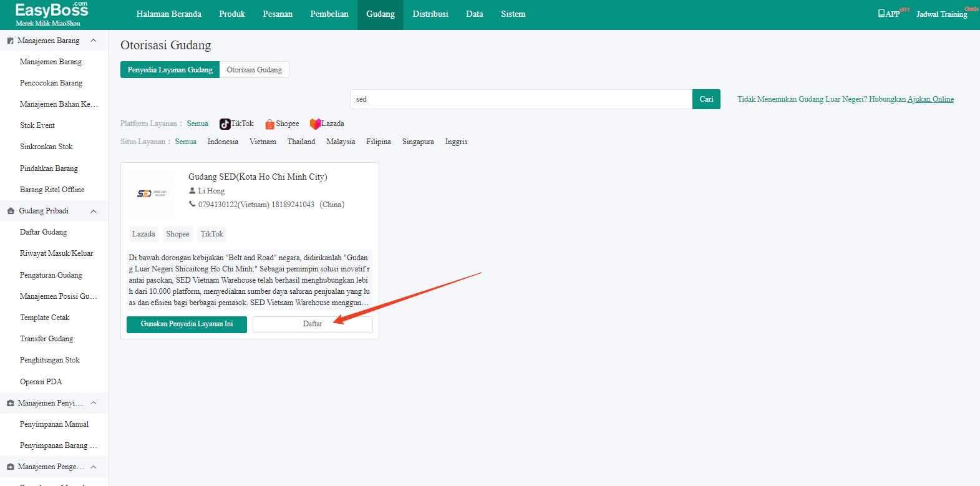Image resolution: width=980 pixels, height=486 pixels.
Task: Switch to Penyedia Layanan Gudang tab
Action: click(170, 70)
